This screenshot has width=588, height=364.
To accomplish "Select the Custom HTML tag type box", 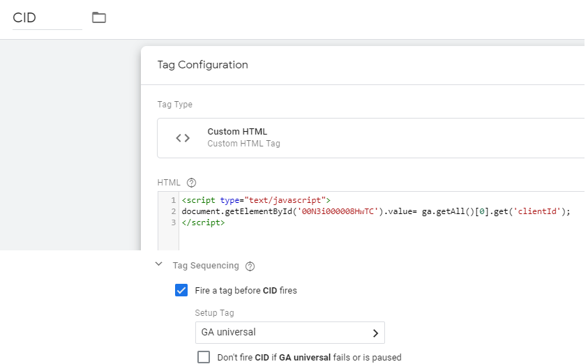I will [371, 138].
